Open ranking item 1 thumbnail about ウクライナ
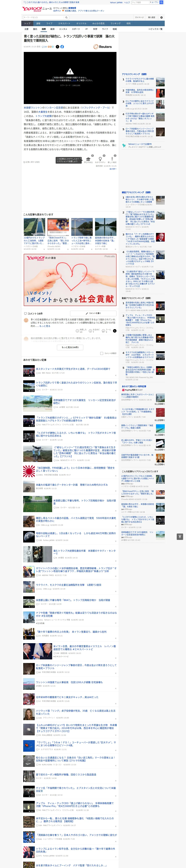Image resolution: width=186 pixels, height=868 pixels. [x=160, y=82]
